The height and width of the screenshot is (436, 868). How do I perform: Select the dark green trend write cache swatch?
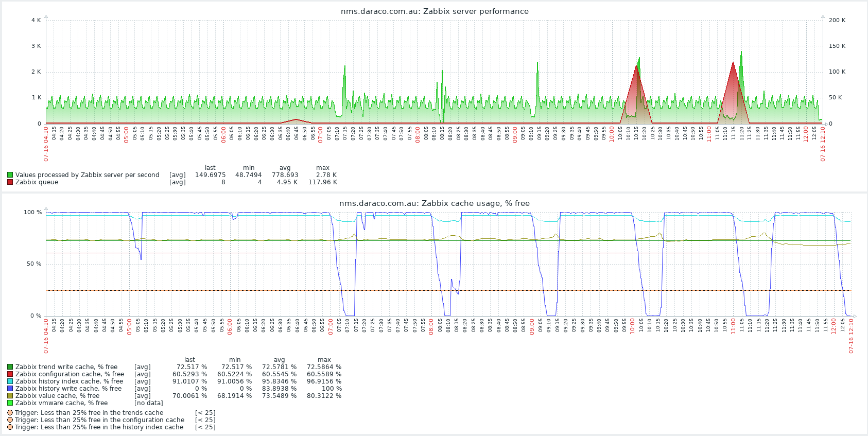pyautogui.click(x=10, y=367)
